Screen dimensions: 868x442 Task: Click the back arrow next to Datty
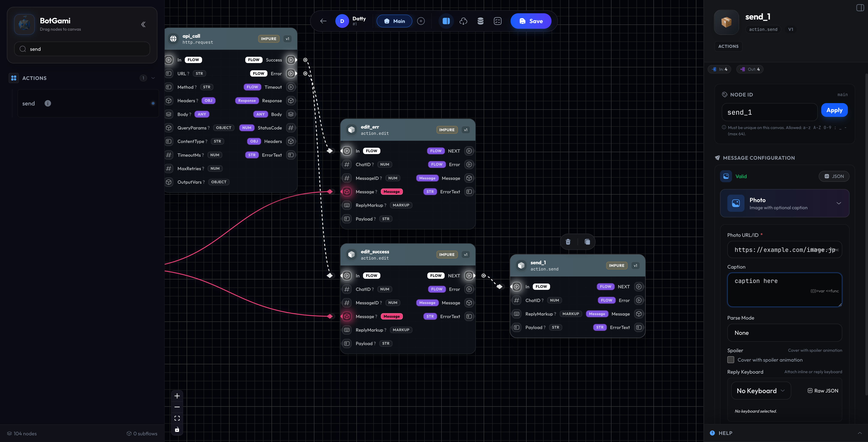(x=323, y=21)
